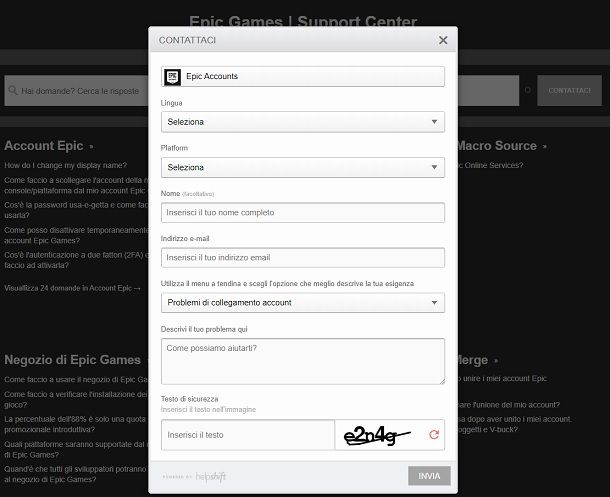
Task: Open Negozio di Epic Games section heading
Action: [x=72, y=360]
